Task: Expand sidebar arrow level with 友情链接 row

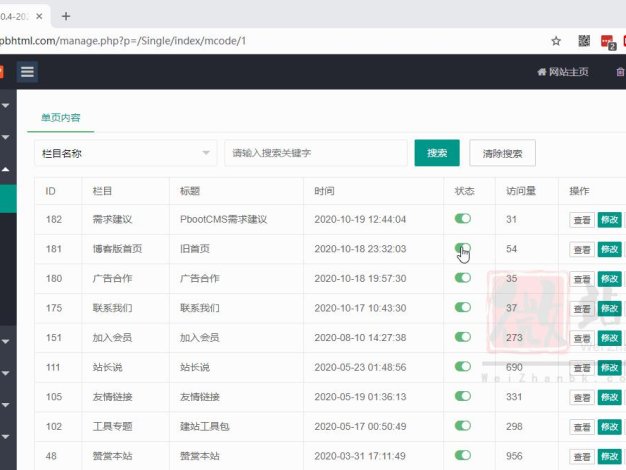Action: (6, 405)
